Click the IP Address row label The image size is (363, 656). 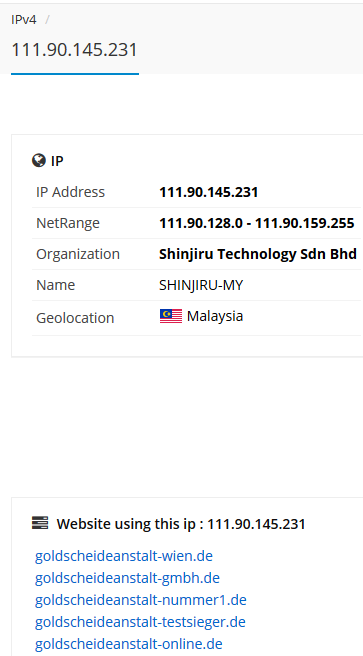70,192
